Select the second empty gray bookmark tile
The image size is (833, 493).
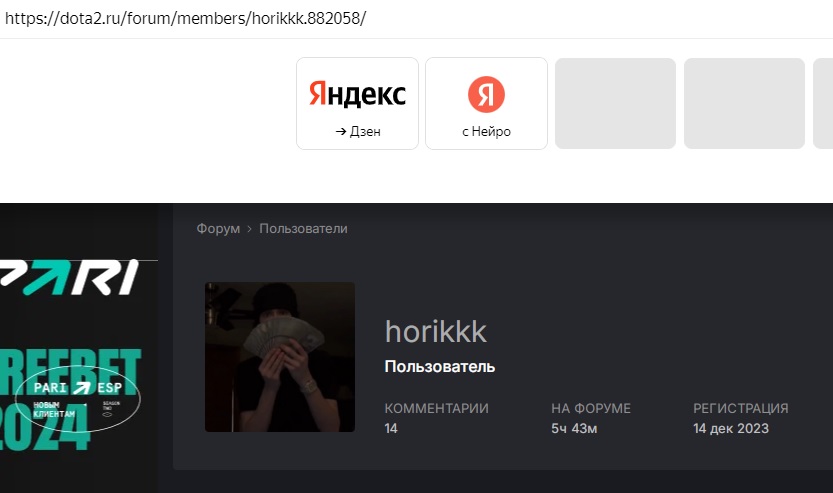pos(744,104)
